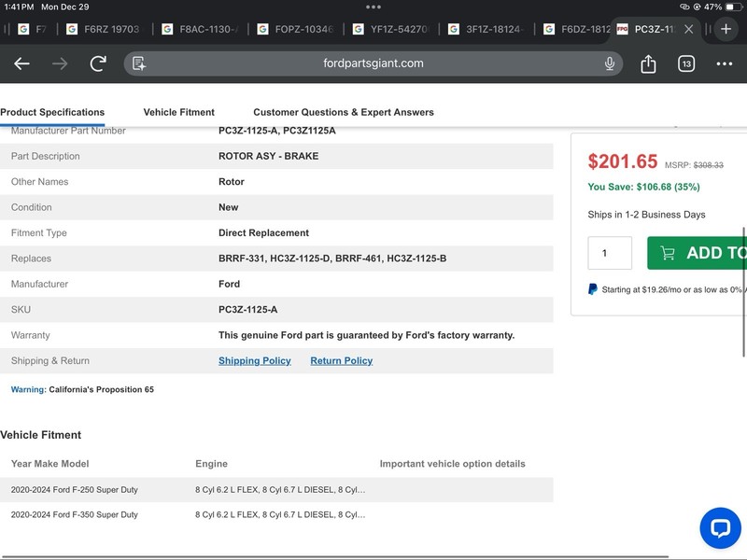The image size is (747, 560).
Task: Switch to the F6DZ-1812 tab
Action: (577, 29)
